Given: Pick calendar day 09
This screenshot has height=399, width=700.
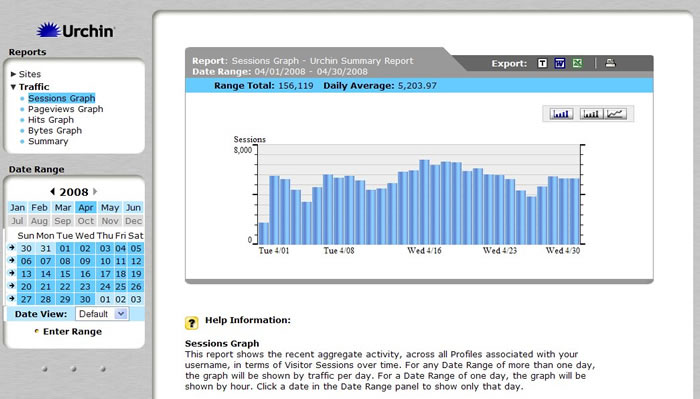Looking at the screenshot, I should click(x=85, y=261).
